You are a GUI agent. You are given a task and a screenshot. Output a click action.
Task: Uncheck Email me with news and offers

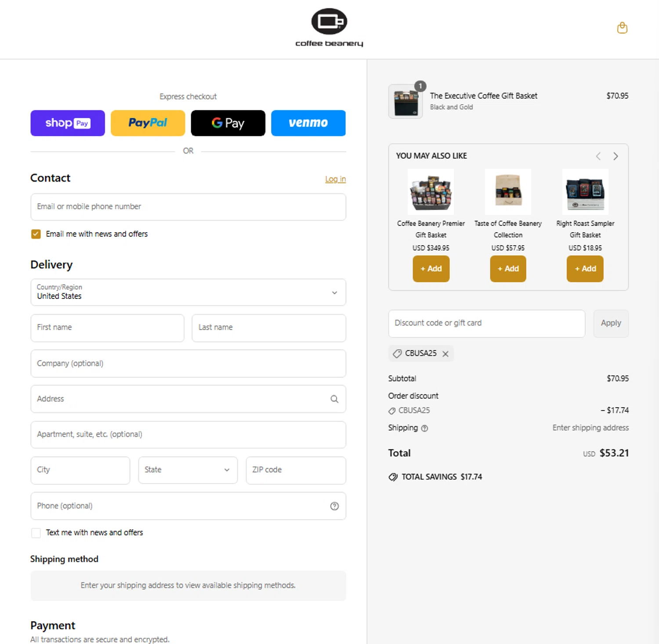[36, 234]
